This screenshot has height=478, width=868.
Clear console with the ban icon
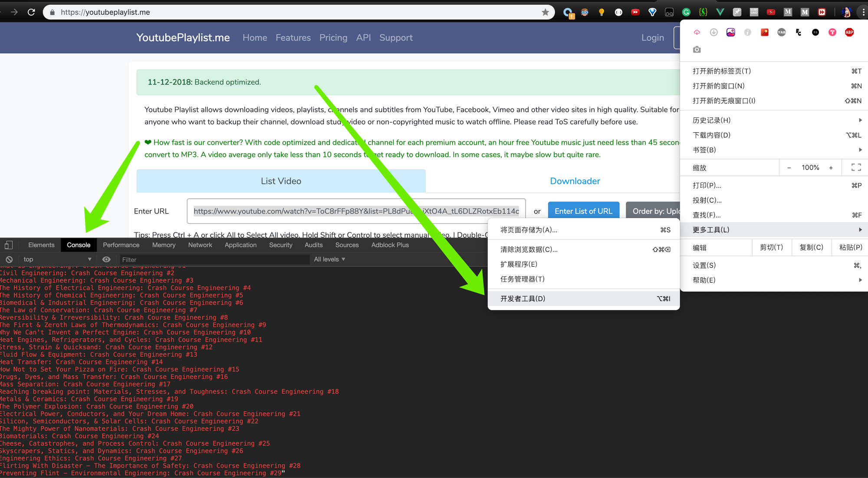tap(9, 259)
